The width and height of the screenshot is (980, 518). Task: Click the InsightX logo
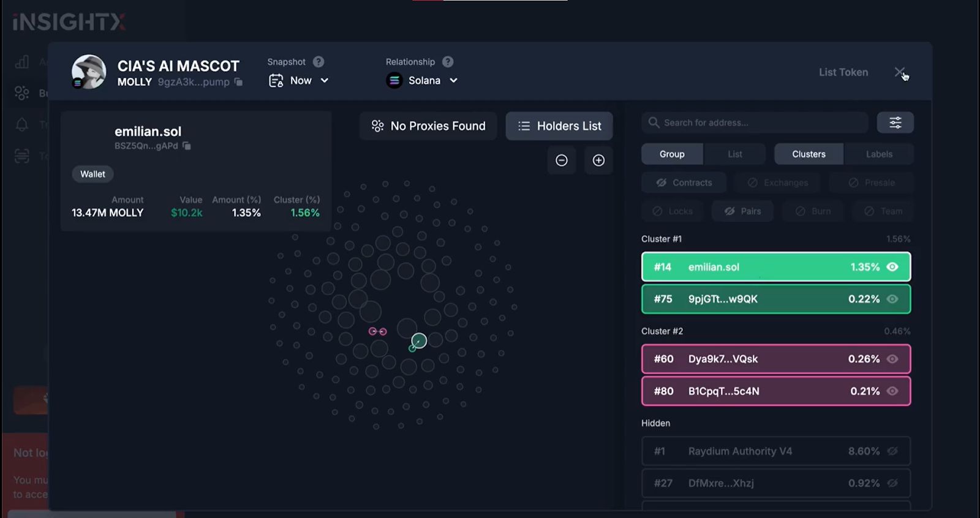pos(69,22)
